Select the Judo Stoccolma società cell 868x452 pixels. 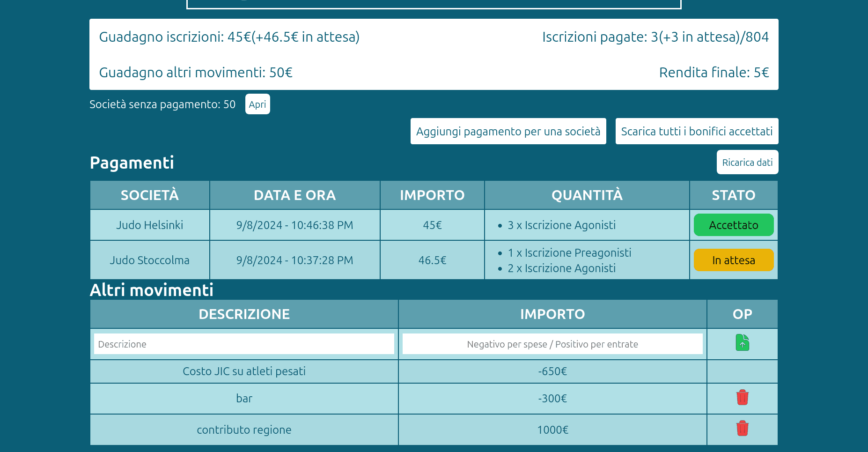point(149,260)
